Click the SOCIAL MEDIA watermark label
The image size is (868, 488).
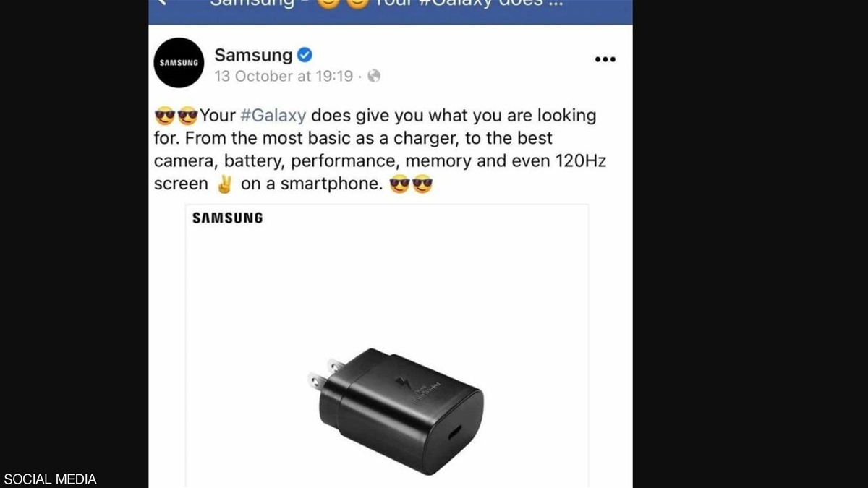coord(50,479)
